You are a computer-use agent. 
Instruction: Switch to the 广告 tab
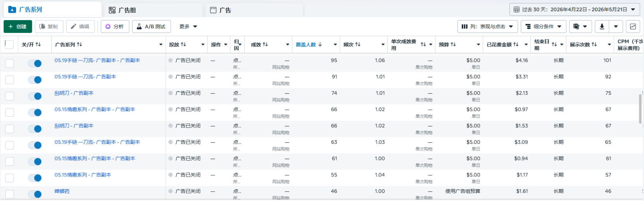coord(254,10)
